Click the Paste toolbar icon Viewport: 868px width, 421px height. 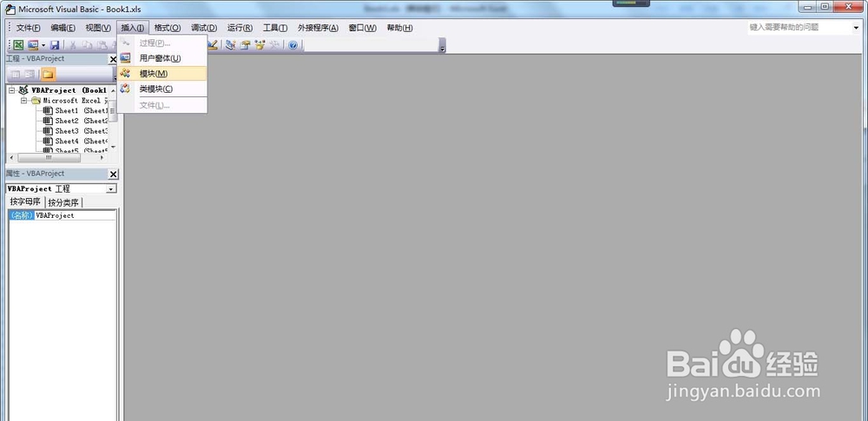click(x=102, y=45)
